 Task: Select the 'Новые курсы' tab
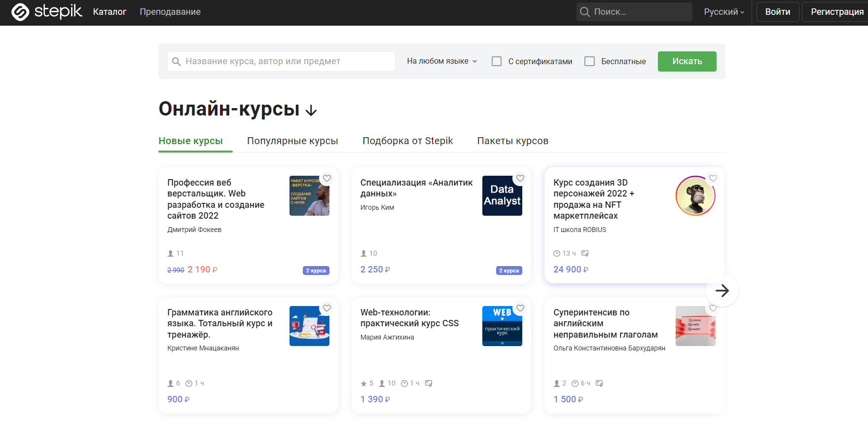[190, 141]
